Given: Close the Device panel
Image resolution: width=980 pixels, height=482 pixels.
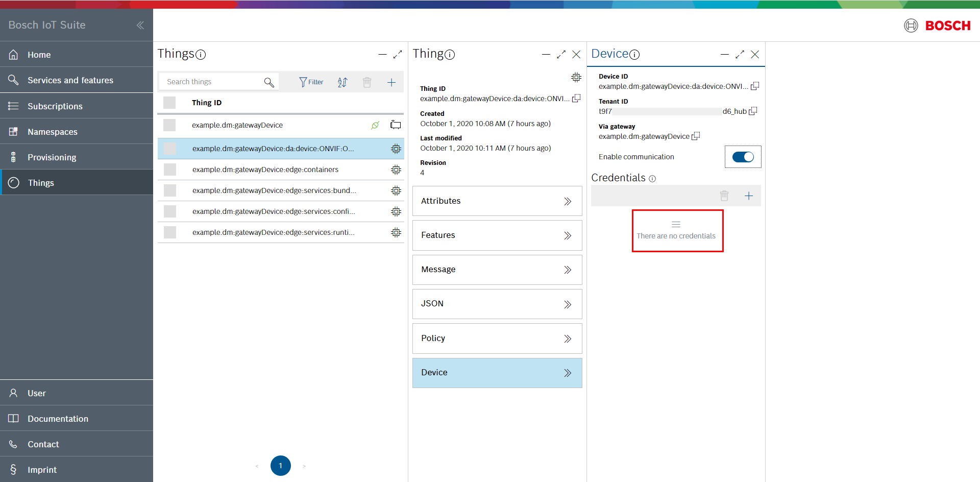Looking at the screenshot, I should coord(755,54).
